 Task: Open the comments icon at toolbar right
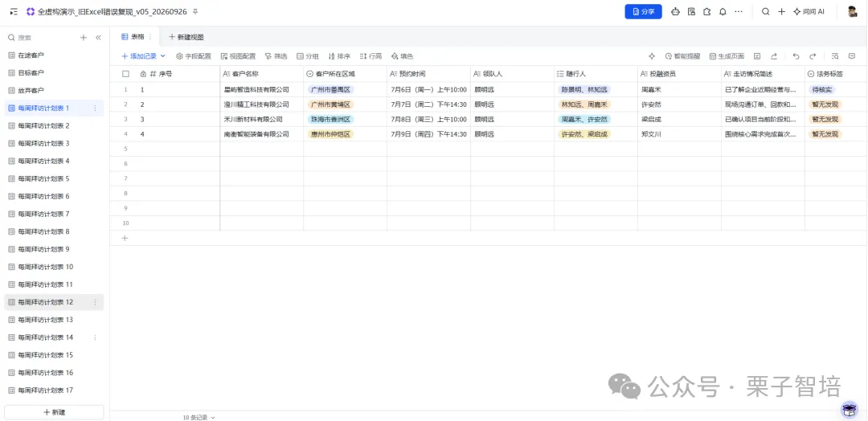pyautogui.click(x=852, y=56)
